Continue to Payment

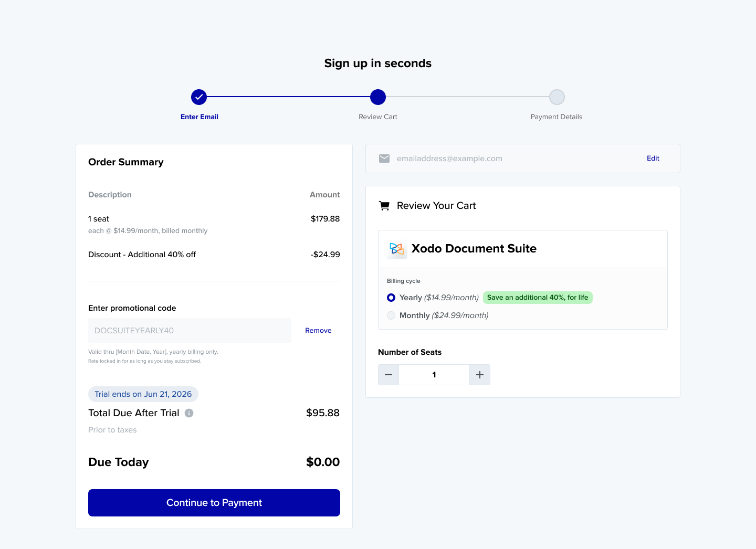tap(214, 503)
